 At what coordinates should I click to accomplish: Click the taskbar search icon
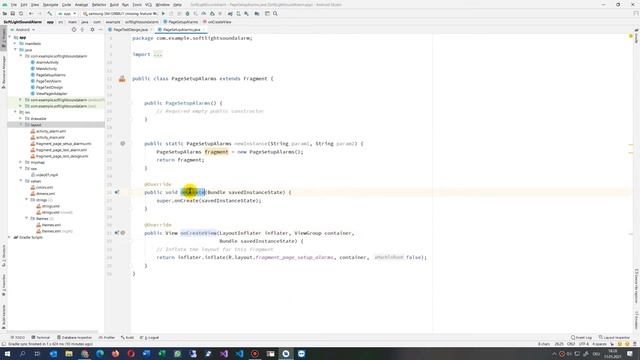coord(22,354)
